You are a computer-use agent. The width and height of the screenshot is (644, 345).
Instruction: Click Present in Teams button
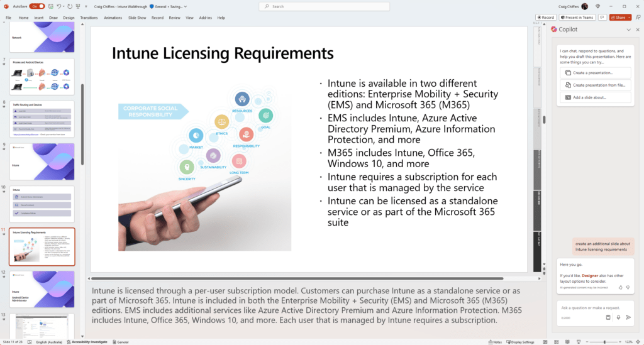[x=577, y=18]
